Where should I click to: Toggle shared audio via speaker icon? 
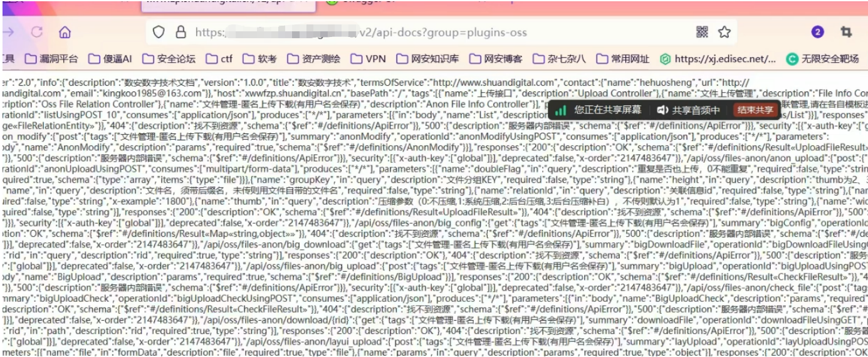pos(663,110)
